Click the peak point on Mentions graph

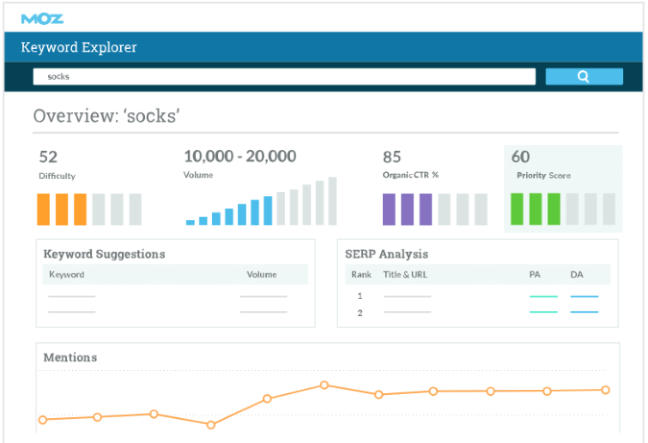point(324,385)
